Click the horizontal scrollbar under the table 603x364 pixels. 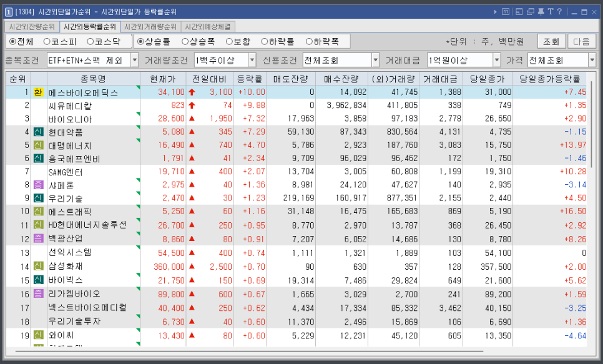[x=249, y=351]
